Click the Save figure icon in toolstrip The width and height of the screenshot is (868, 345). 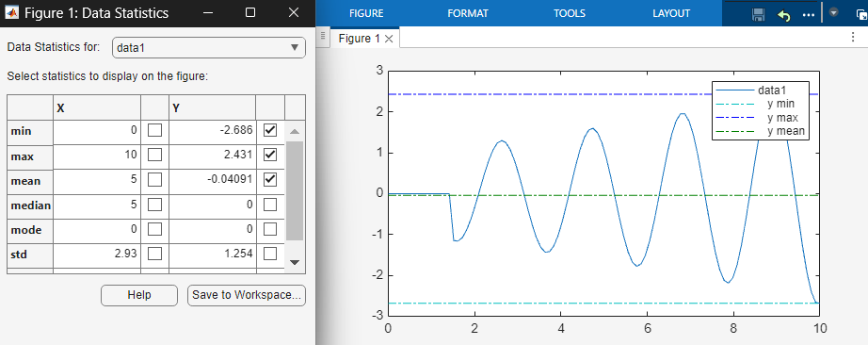click(x=759, y=14)
